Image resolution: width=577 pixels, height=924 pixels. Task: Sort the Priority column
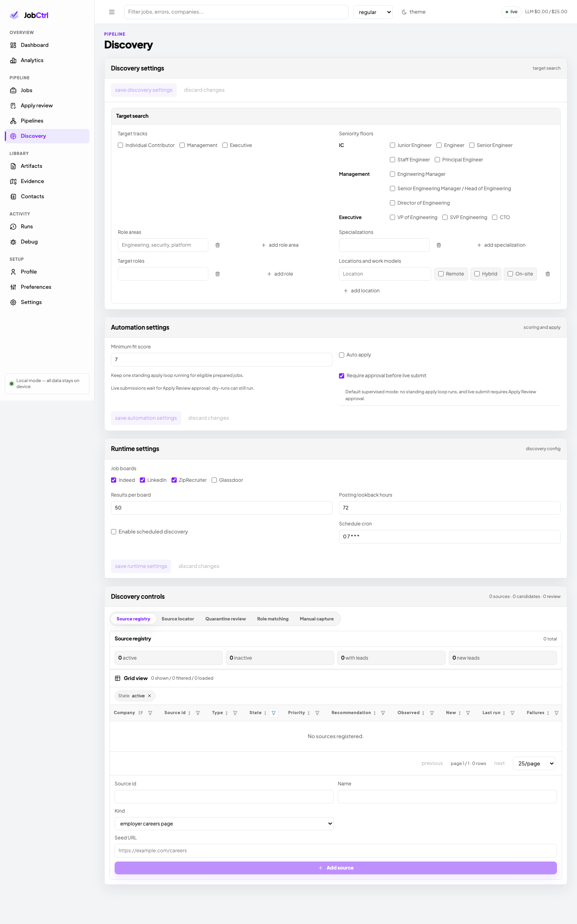coord(309,713)
